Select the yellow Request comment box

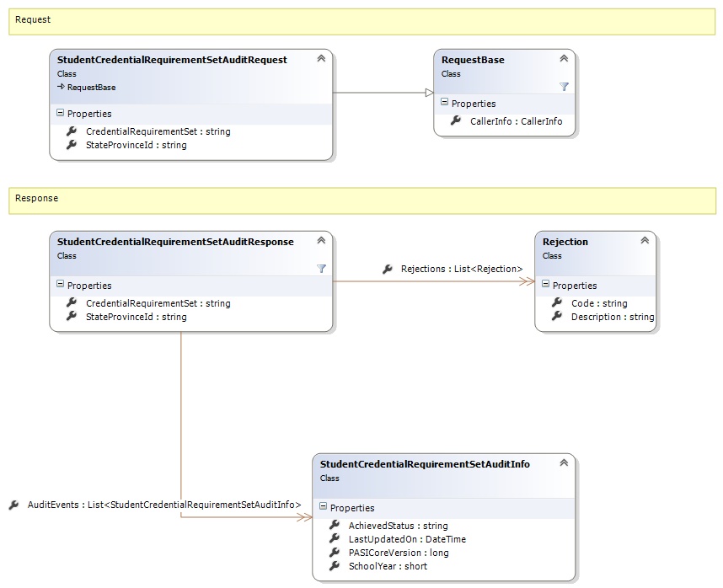tap(361, 21)
